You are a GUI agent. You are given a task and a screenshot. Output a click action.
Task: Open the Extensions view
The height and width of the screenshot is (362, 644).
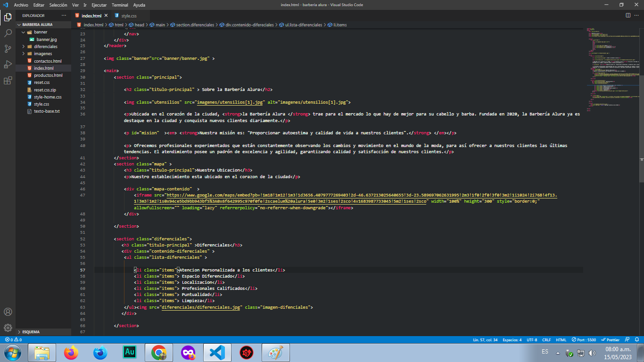tap(8, 81)
